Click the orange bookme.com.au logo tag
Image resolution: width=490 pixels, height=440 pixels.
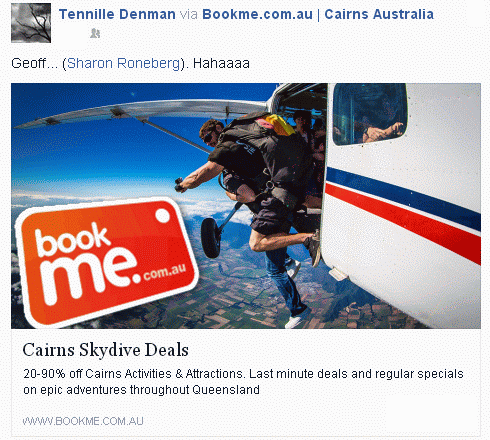point(106,262)
